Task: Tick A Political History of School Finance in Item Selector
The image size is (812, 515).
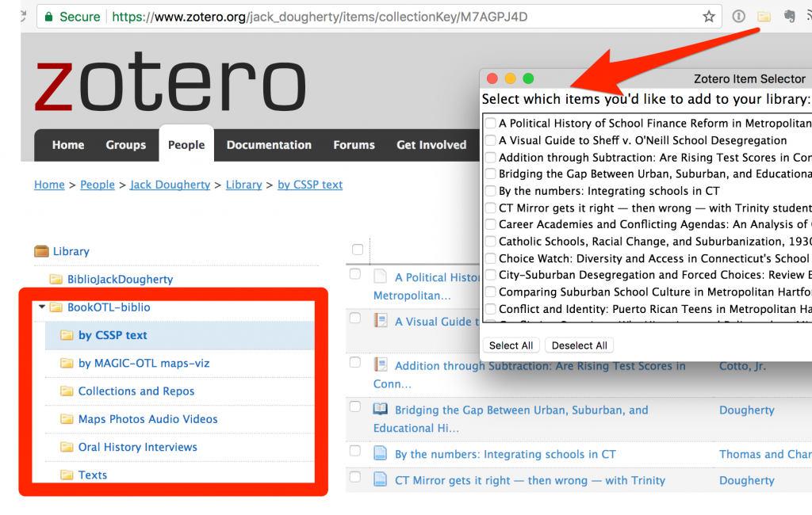Action: click(490, 123)
